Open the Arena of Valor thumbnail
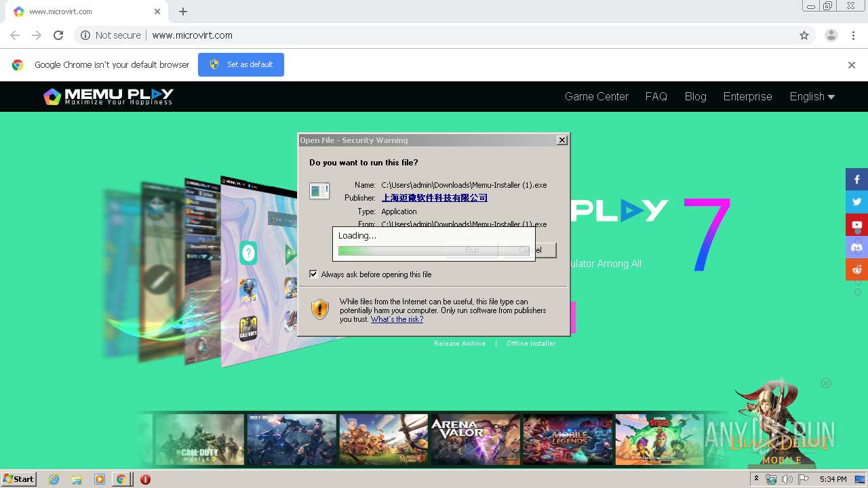 point(475,439)
